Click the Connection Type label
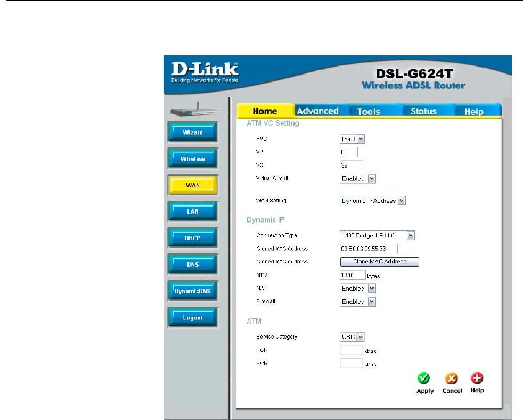The image size is (523, 420). [276, 235]
